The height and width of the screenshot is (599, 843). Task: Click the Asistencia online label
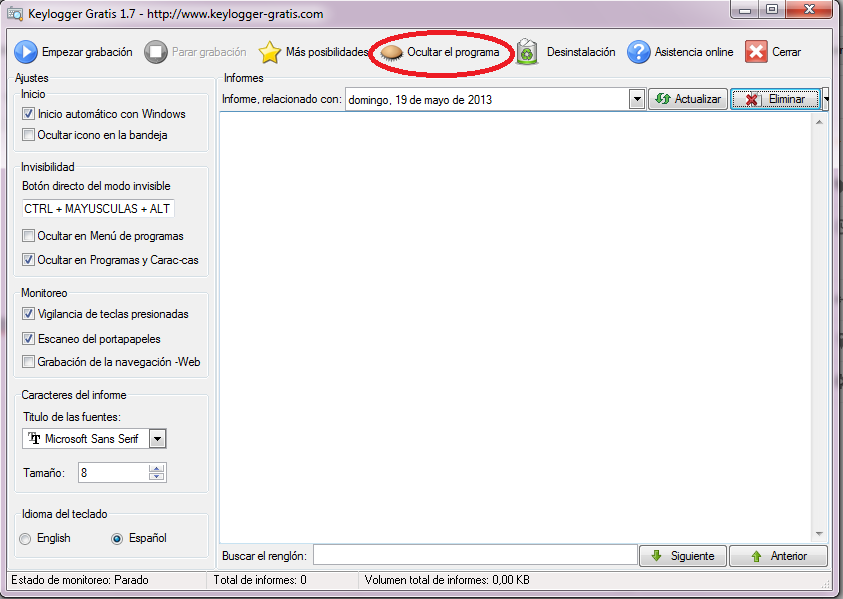(694, 52)
